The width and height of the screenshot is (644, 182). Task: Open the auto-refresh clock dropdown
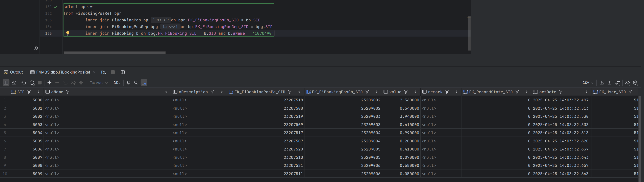pos(32,83)
